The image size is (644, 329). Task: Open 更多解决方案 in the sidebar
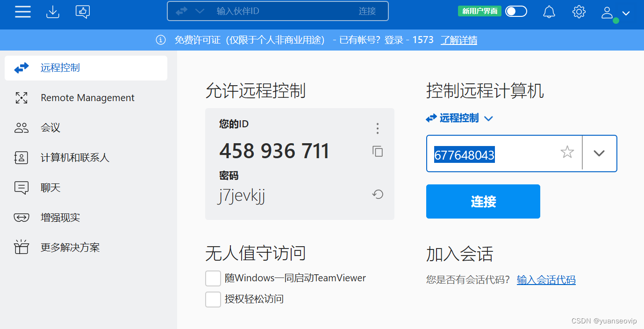[86, 248]
